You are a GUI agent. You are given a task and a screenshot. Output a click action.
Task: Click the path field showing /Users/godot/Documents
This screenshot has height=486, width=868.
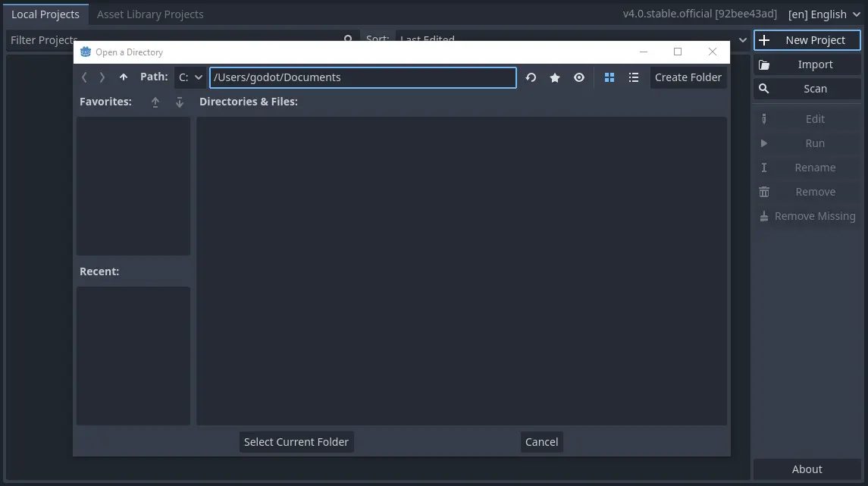363,77
